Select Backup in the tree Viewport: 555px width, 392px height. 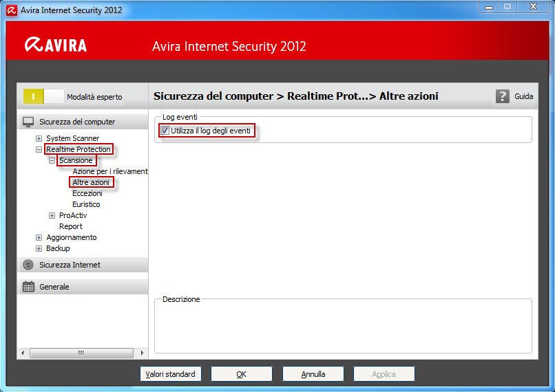(x=58, y=248)
